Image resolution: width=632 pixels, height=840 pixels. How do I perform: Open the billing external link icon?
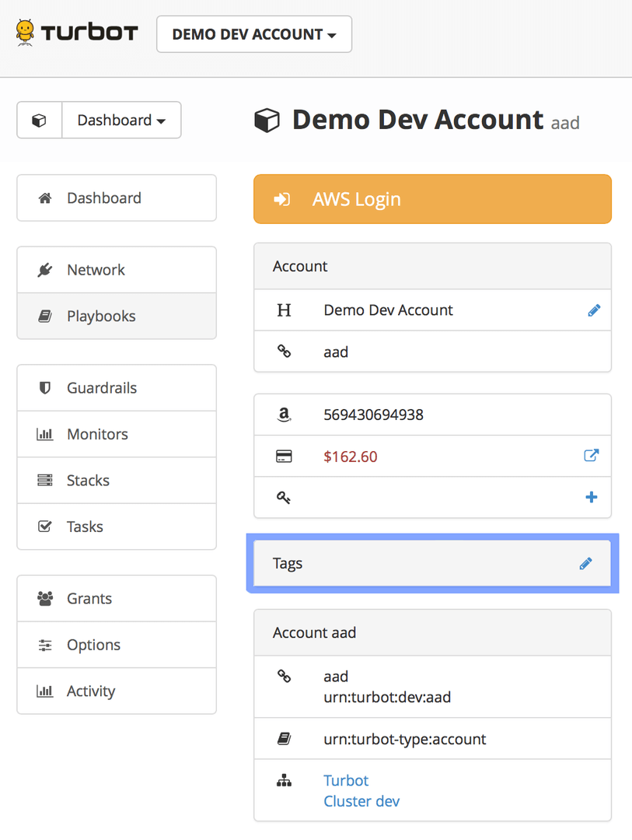(x=592, y=455)
